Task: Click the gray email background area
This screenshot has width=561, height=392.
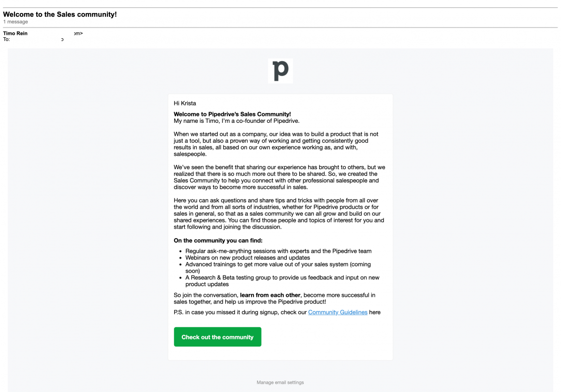Action: (x=73, y=193)
